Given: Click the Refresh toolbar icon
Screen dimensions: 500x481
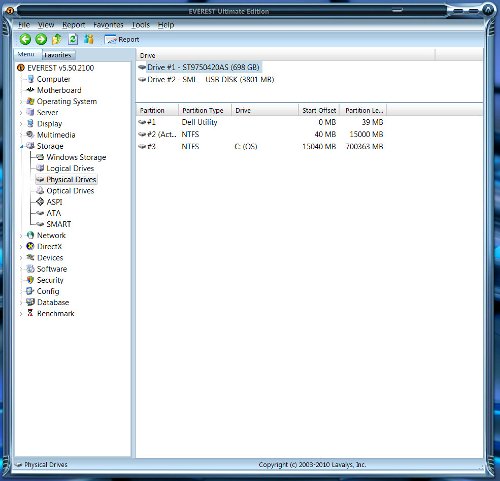Looking at the screenshot, I should click(73, 39).
